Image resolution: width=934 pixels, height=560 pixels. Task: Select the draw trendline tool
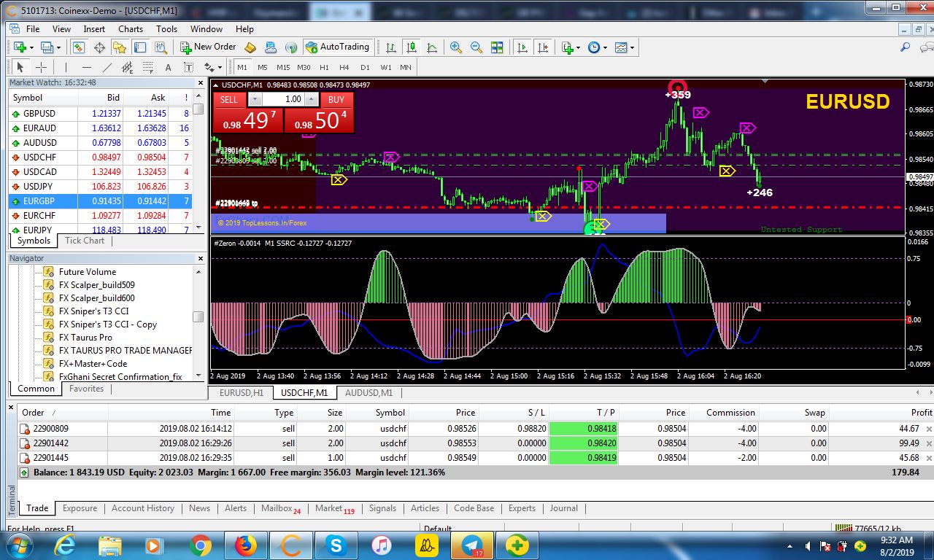point(107,67)
